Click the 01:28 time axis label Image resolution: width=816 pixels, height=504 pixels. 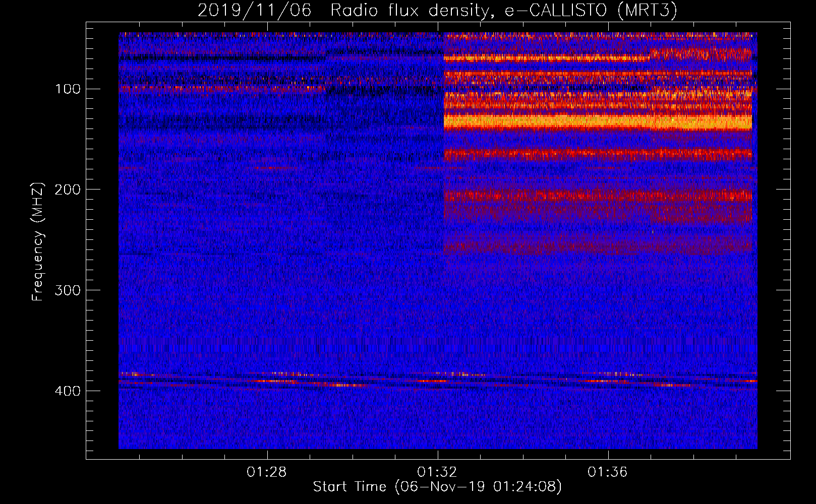[266, 472]
